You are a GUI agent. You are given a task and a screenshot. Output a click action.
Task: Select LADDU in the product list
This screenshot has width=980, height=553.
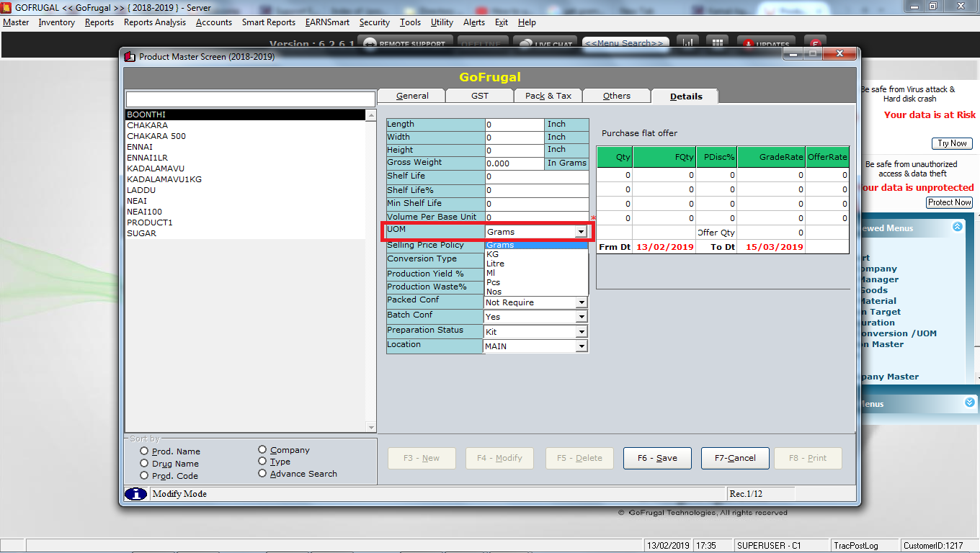point(245,190)
